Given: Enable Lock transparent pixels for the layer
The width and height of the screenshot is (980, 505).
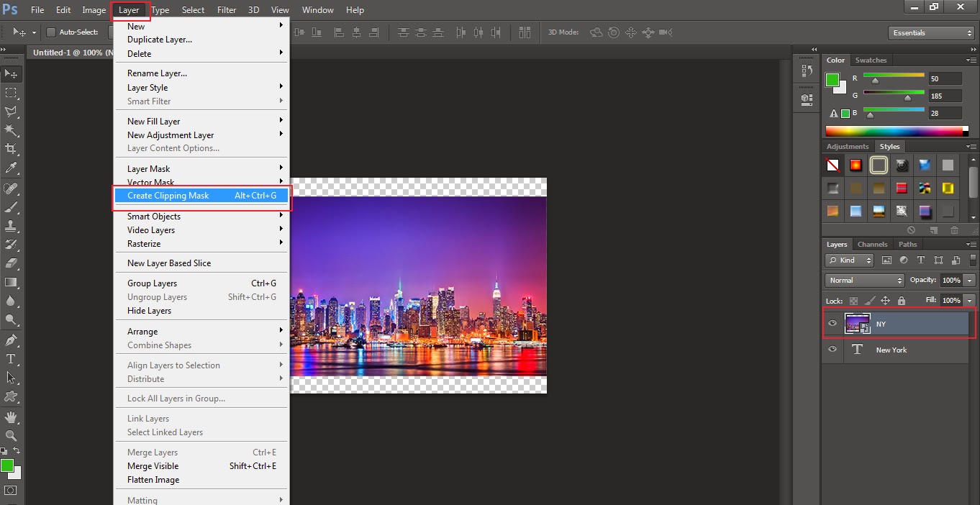Looking at the screenshot, I should tap(853, 301).
